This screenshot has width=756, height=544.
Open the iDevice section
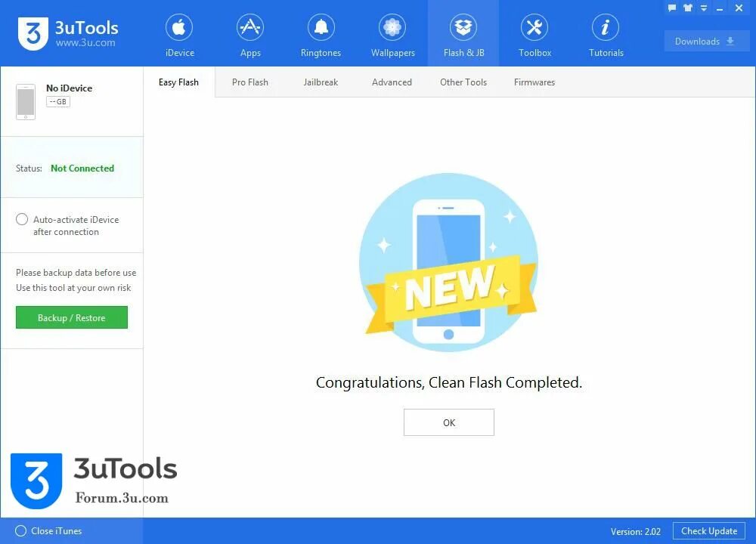(179, 36)
